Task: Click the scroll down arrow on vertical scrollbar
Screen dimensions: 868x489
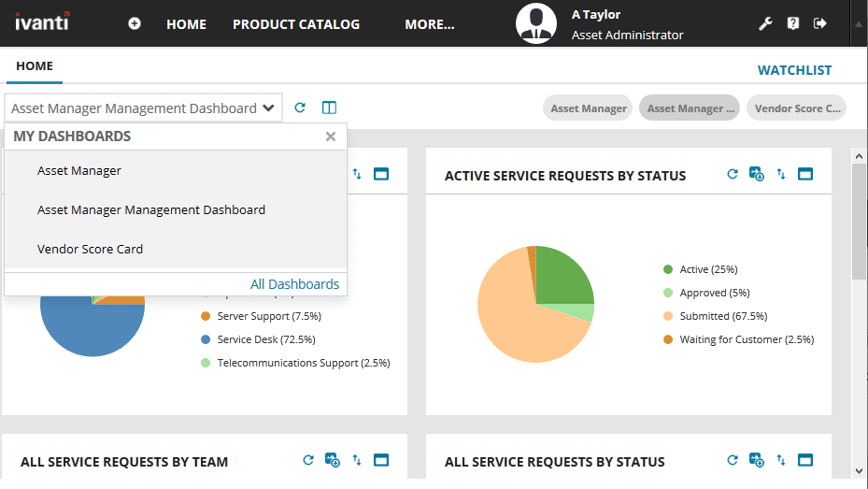Action: (x=859, y=470)
